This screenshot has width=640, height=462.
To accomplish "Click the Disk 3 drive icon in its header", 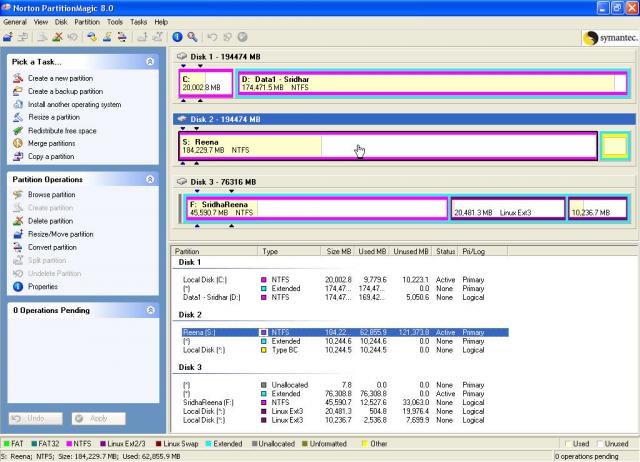I will pos(182,182).
